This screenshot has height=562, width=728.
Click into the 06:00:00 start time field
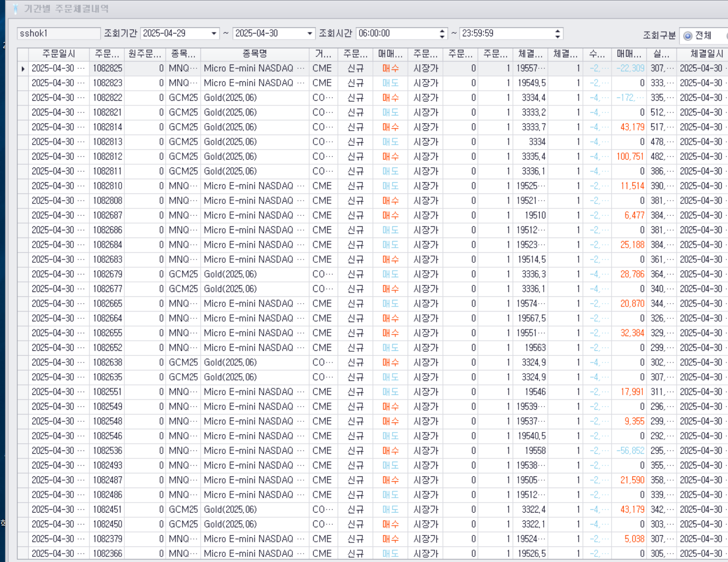click(x=397, y=34)
